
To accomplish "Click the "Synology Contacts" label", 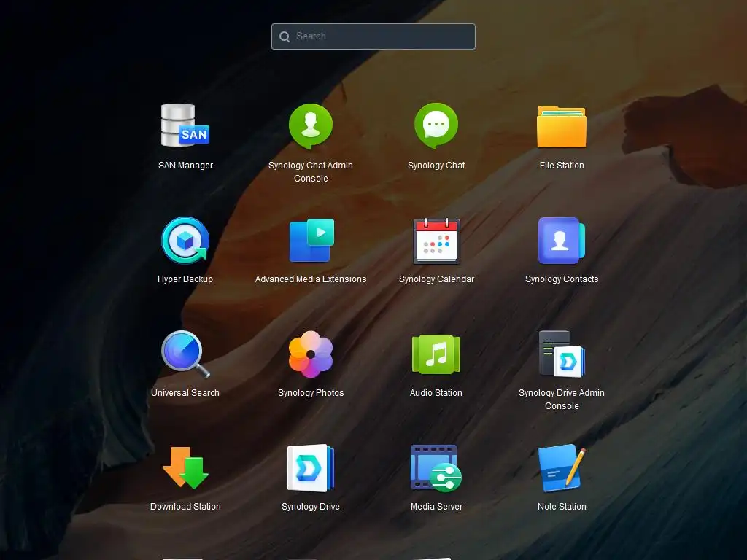I will (562, 279).
